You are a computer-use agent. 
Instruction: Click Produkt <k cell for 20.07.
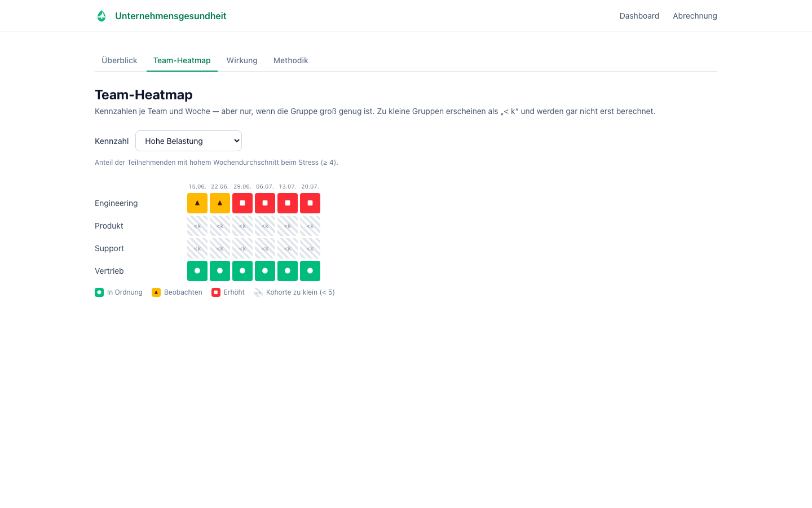310,226
